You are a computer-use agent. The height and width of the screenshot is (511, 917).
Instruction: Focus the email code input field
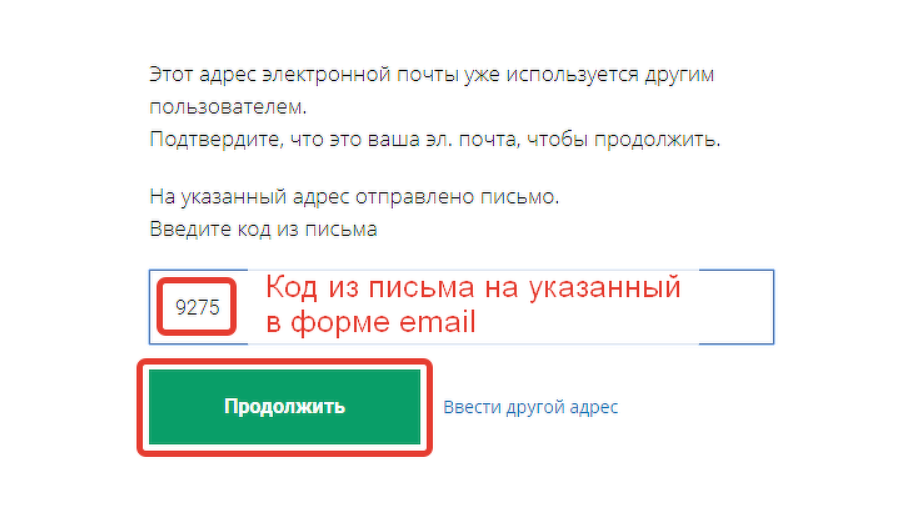(x=461, y=307)
